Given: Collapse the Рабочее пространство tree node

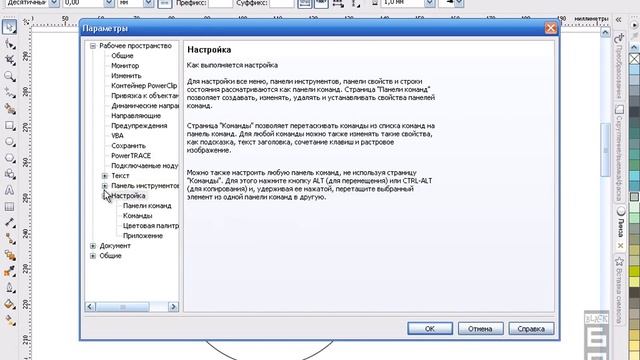Looking at the screenshot, I should 93,46.
